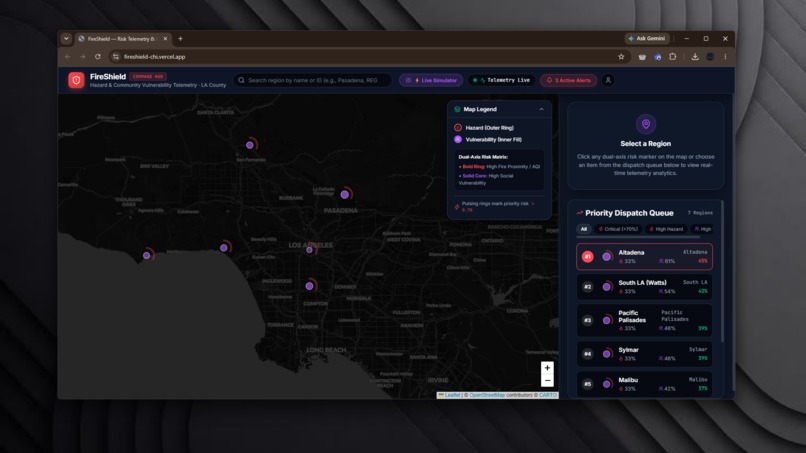Screen dimensions: 806x453
Task: Open Pacific Palisades in dispatch queue
Action: pos(645,320)
